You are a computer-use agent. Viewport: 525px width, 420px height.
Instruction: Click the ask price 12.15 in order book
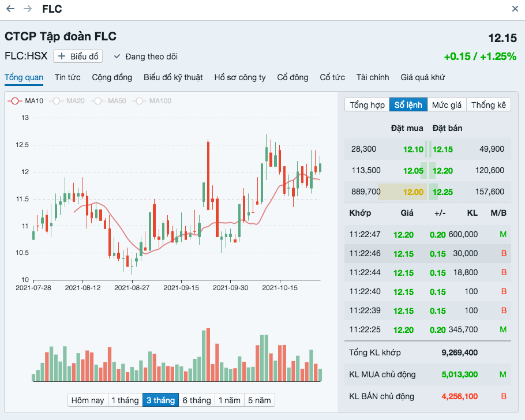442,149
